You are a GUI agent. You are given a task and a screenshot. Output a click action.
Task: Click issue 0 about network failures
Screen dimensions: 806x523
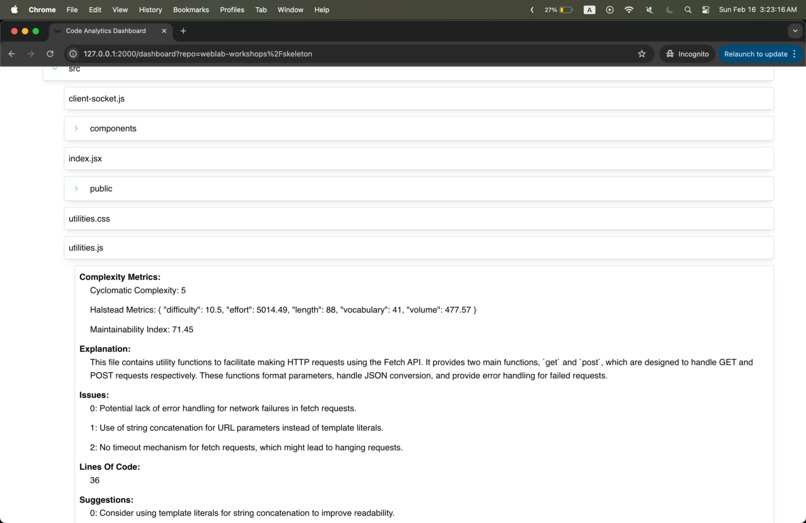click(223, 408)
